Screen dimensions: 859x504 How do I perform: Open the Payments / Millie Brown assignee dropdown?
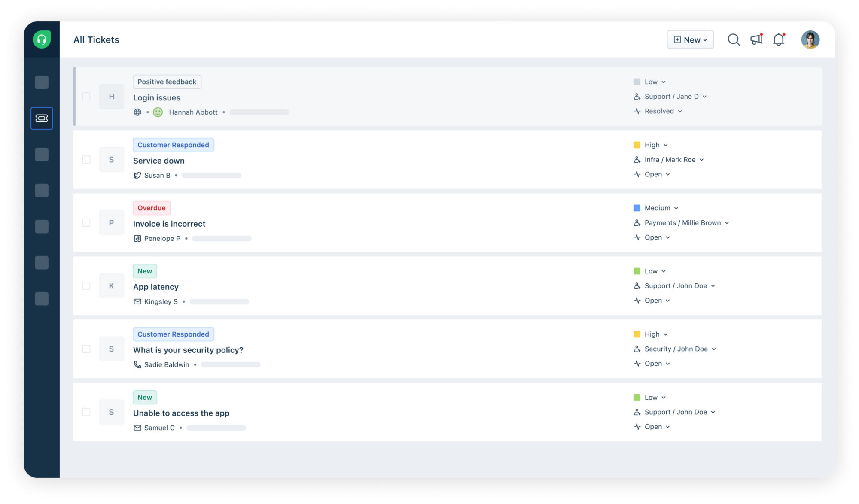tap(682, 222)
